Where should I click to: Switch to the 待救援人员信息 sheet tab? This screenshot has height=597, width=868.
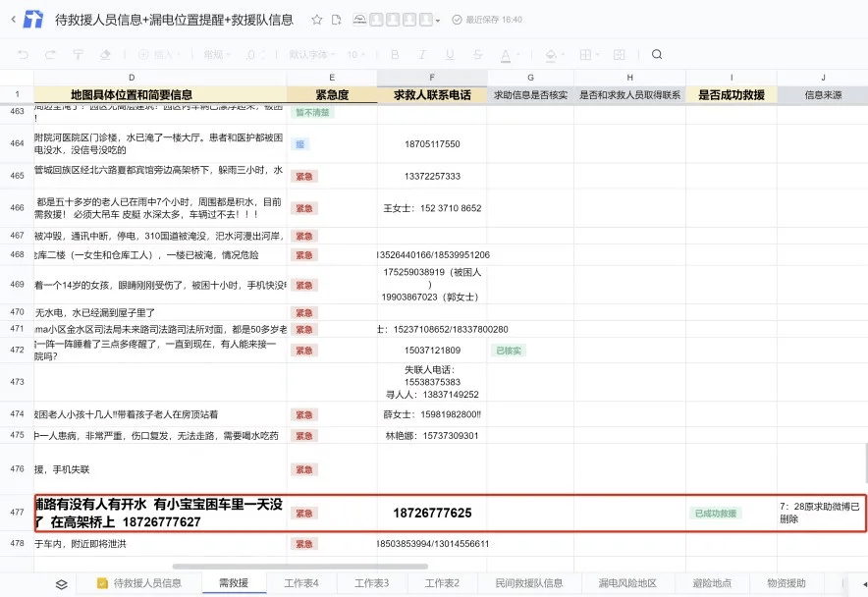[x=139, y=583]
